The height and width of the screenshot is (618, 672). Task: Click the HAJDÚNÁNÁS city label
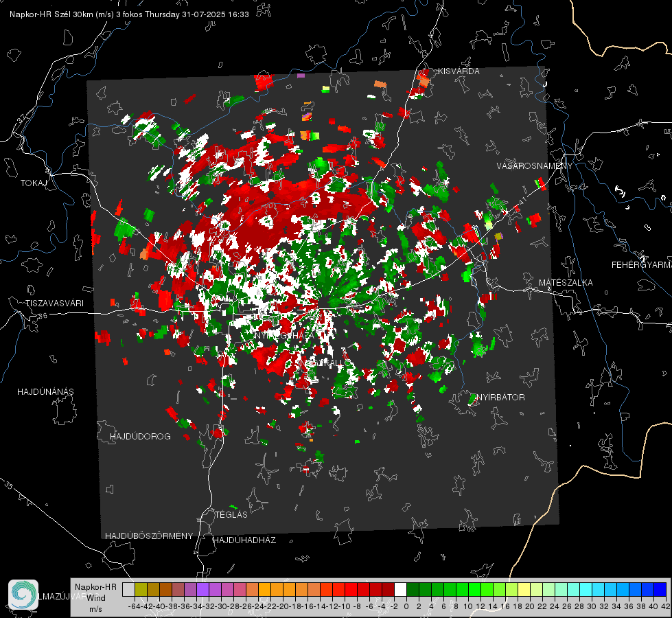[x=45, y=392]
